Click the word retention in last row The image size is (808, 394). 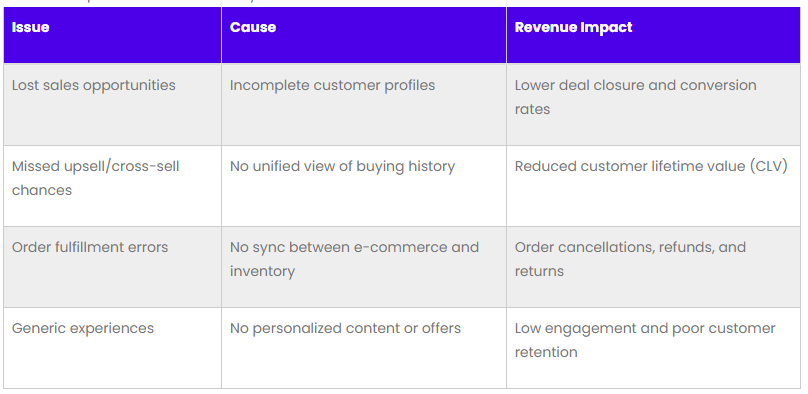click(546, 352)
